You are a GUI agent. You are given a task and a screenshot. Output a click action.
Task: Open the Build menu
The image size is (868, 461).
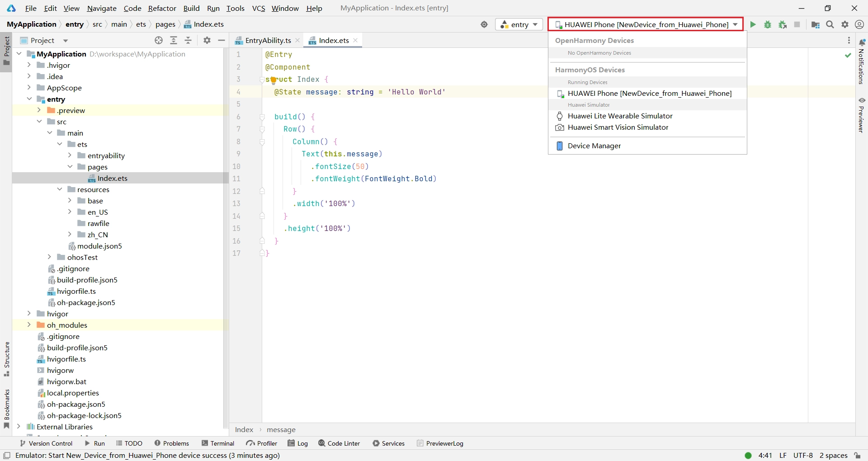(x=191, y=8)
